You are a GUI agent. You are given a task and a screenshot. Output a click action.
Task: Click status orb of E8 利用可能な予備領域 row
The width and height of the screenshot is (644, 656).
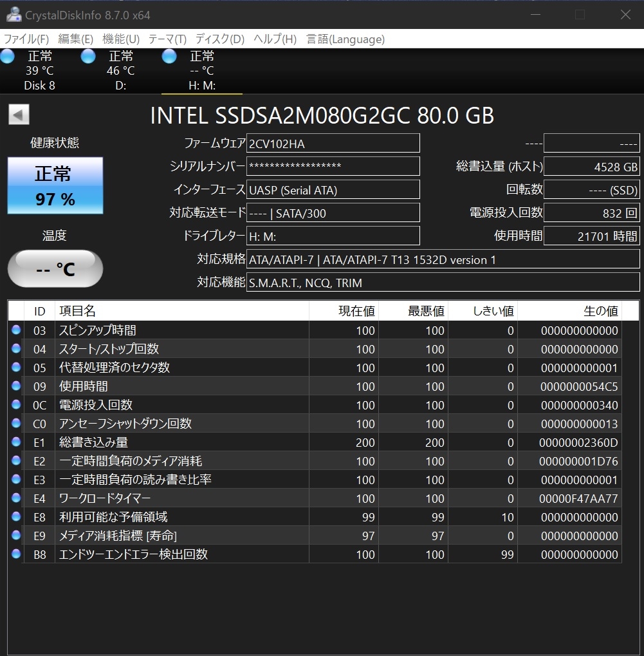pos(16,516)
